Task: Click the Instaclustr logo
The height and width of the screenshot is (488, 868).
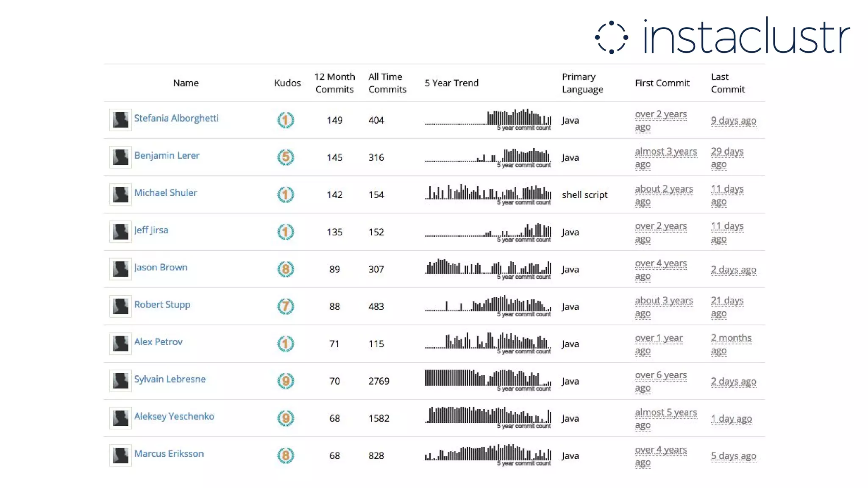Action: [x=722, y=36]
